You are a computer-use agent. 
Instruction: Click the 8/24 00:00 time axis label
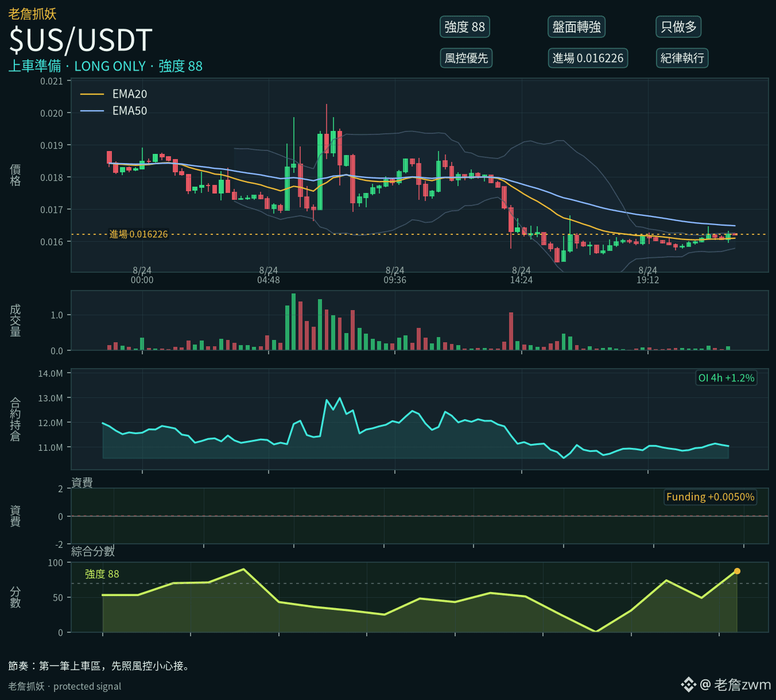tap(142, 275)
